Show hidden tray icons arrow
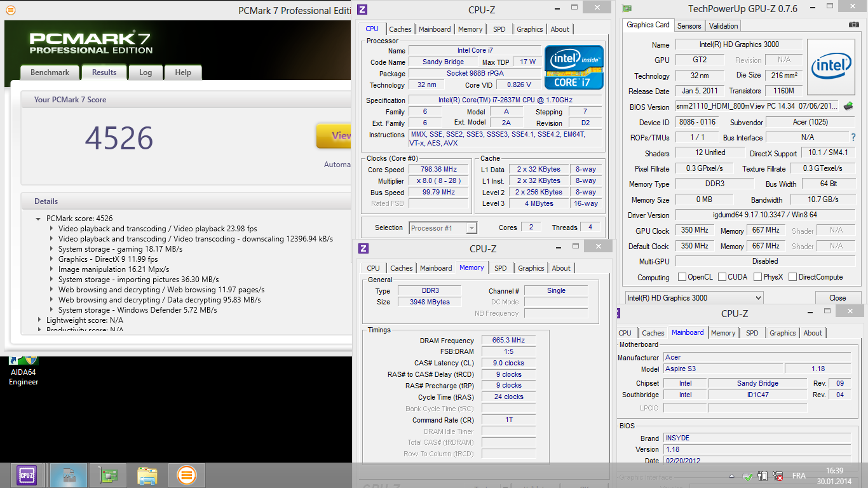The width and height of the screenshot is (868, 488). (x=733, y=476)
